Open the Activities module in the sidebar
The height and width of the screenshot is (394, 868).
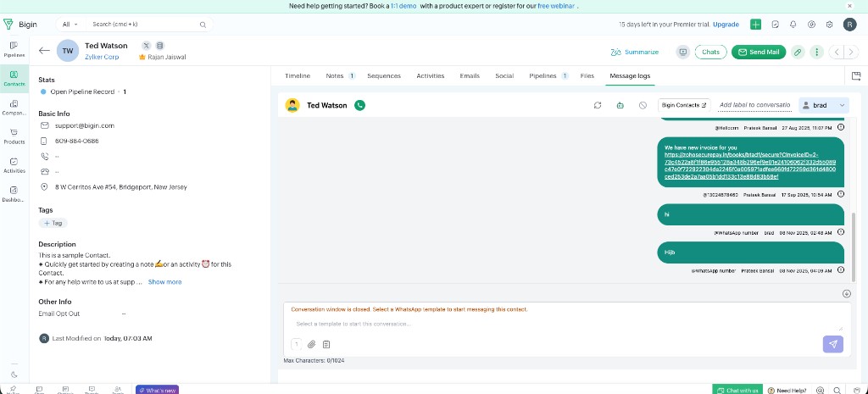(x=14, y=165)
